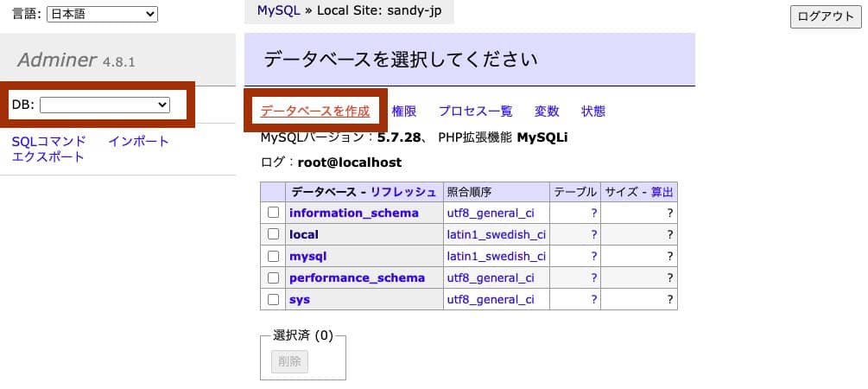Click the テーブル column header
The width and height of the screenshot is (868, 389).
[x=575, y=192]
